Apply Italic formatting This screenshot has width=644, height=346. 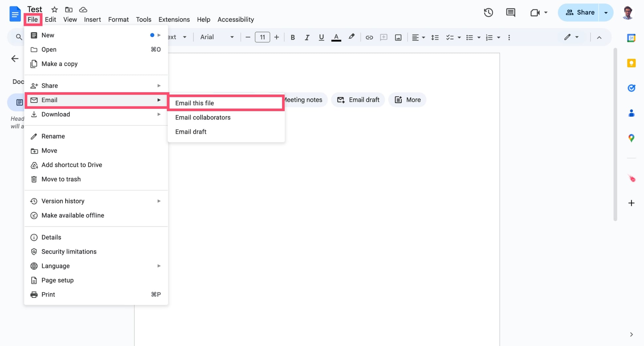[x=307, y=37]
